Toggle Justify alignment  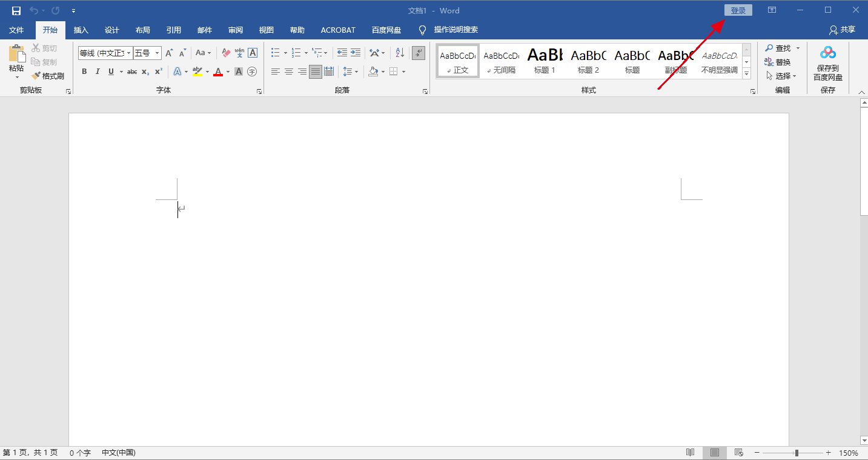[x=316, y=72]
